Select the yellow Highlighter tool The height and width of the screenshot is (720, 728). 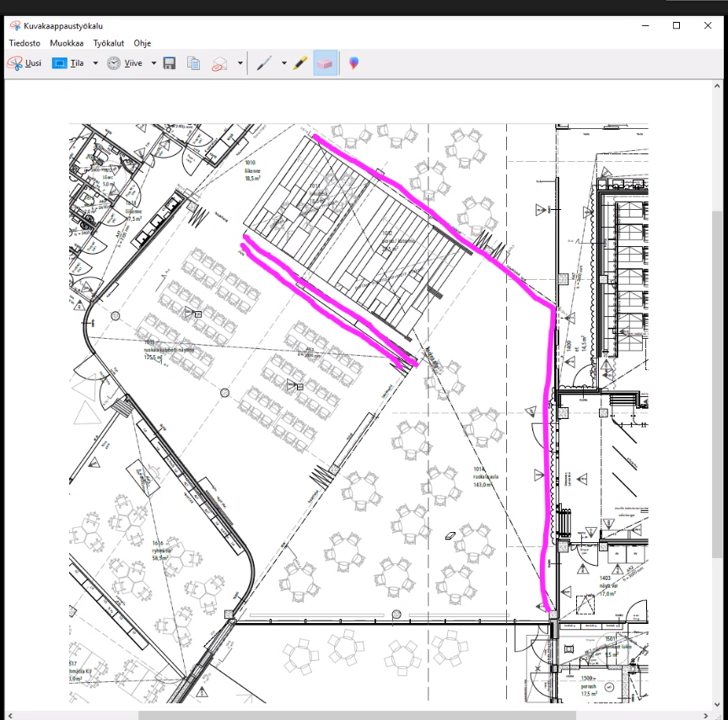pyautogui.click(x=299, y=63)
